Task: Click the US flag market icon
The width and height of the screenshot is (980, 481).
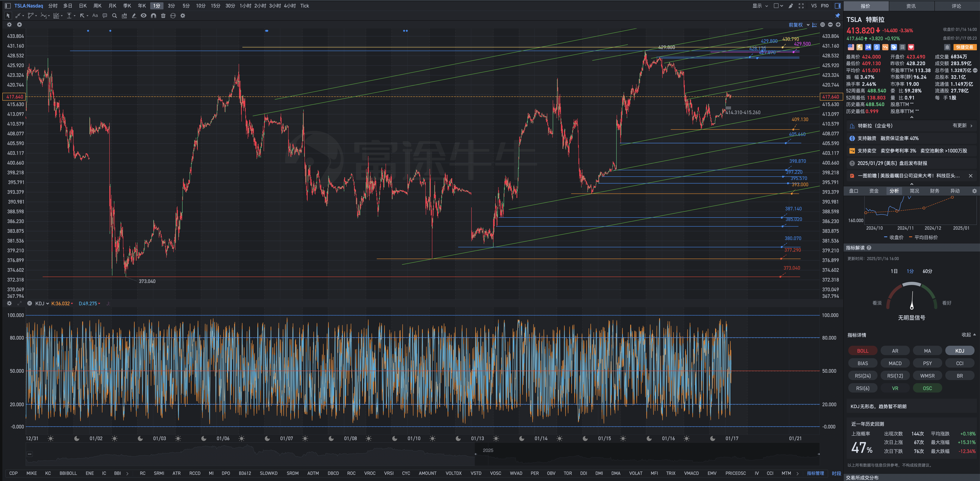Action: pos(851,47)
